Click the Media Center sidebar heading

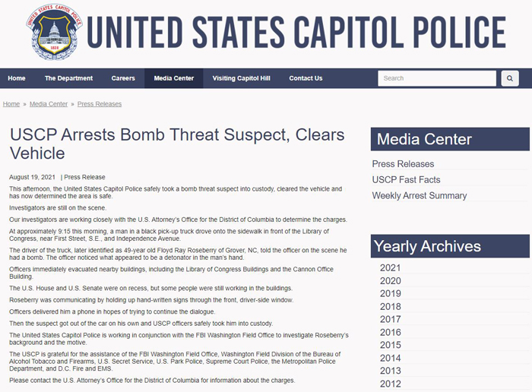coord(450,139)
